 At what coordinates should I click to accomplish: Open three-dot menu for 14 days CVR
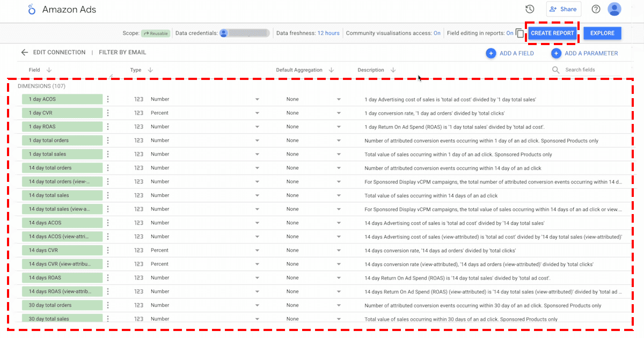coord(108,251)
